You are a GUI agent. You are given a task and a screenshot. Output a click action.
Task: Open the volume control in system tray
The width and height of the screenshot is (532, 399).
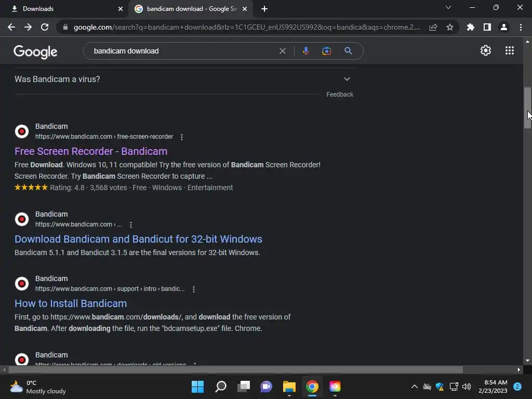[x=467, y=387]
